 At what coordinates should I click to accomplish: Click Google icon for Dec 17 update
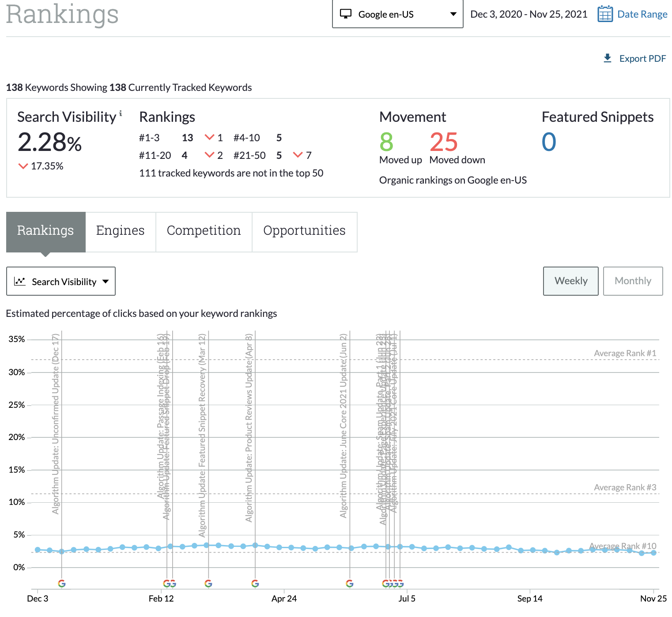point(62,583)
